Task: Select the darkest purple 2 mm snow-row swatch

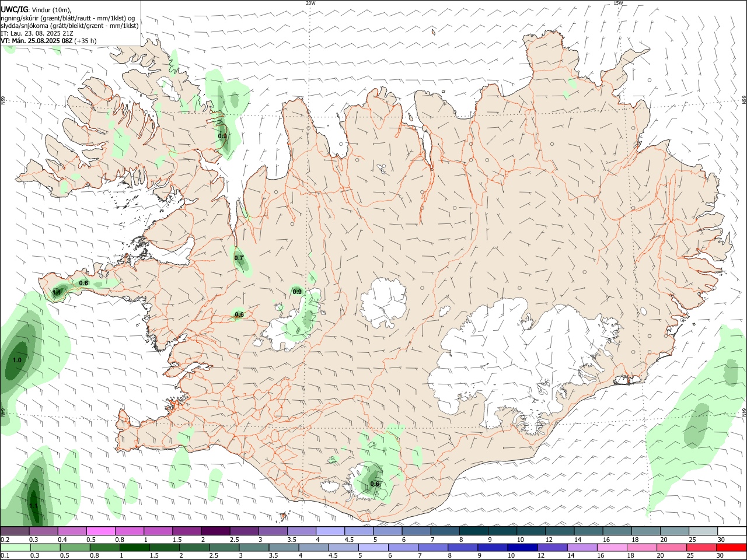Action: (x=215, y=531)
